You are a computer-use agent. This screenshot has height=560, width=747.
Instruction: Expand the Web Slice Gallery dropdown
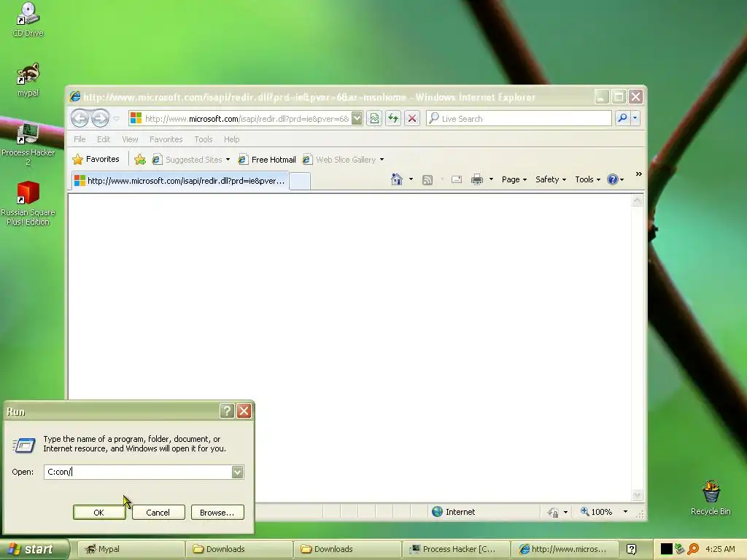382,160
